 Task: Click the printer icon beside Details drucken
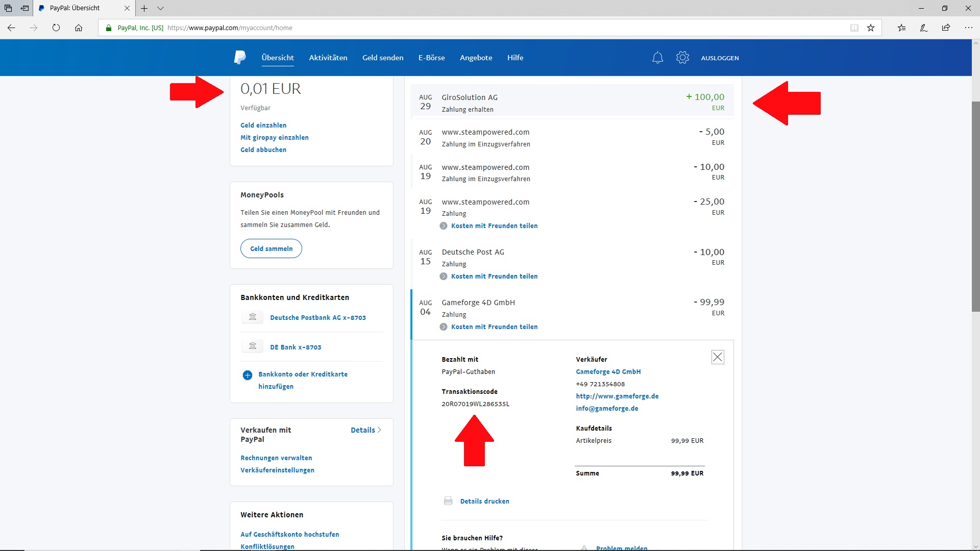click(x=448, y=501)
